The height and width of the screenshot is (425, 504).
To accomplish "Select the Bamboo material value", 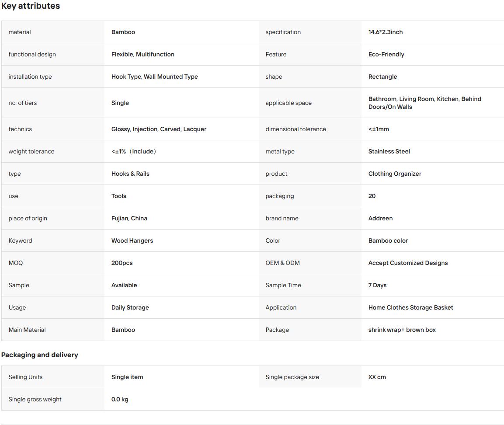I will 123,32.
